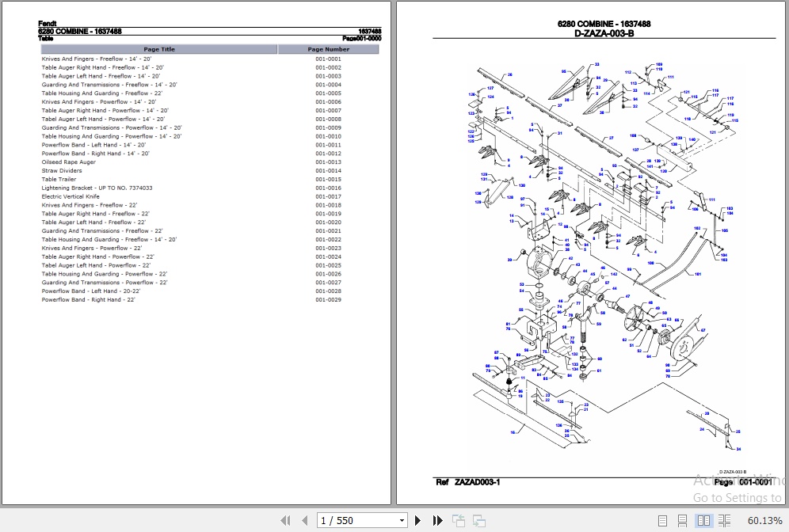Viewport: 789px width, 532px height.
Task: Click the previous view icon
Action: [x=459, y=520]
